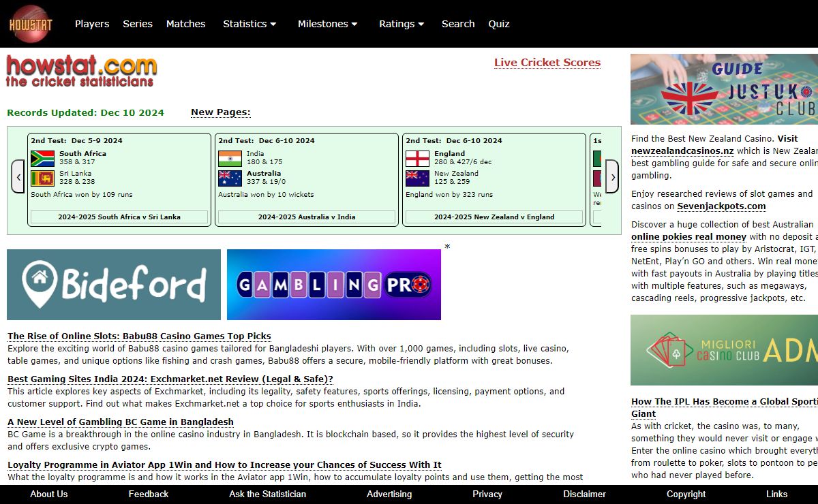
Task: Visit newzealandcasinos.nz link
Action: click(682, 151)
